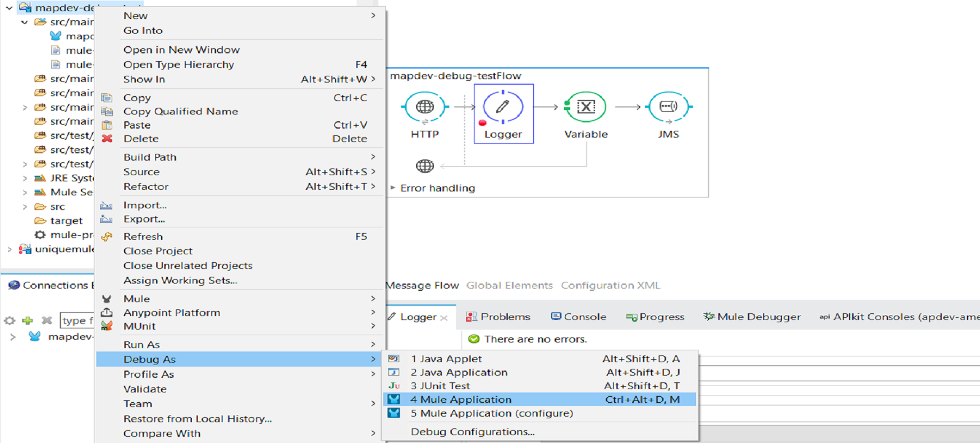Image resolution: width=980 pixels, height=443 pixels.
Task: Switch to the Configuration XML tab
Action: [610, 285]
